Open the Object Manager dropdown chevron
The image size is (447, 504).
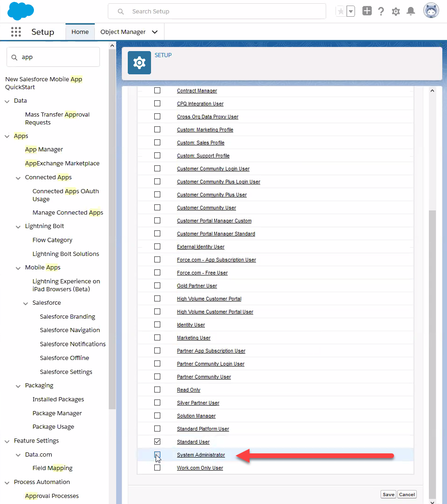point(155,32)
